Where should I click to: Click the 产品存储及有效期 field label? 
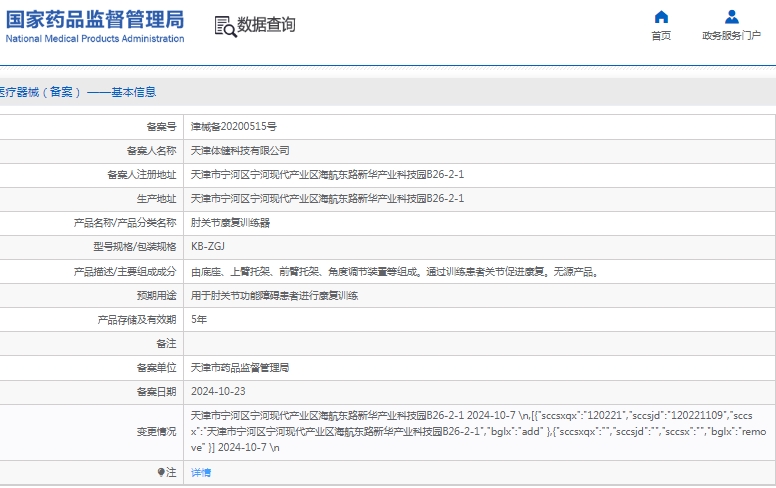click(137, 320)
